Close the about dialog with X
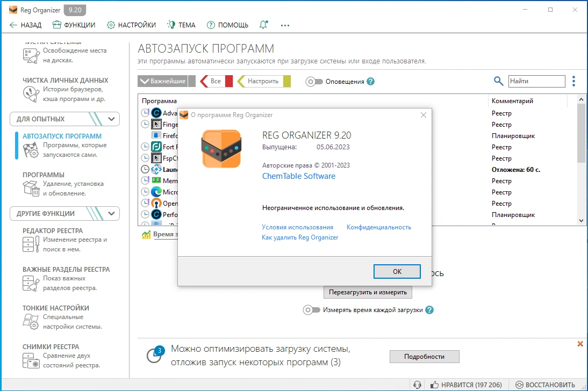Screen dimensions: 588x391 click(x=424, y=115)
